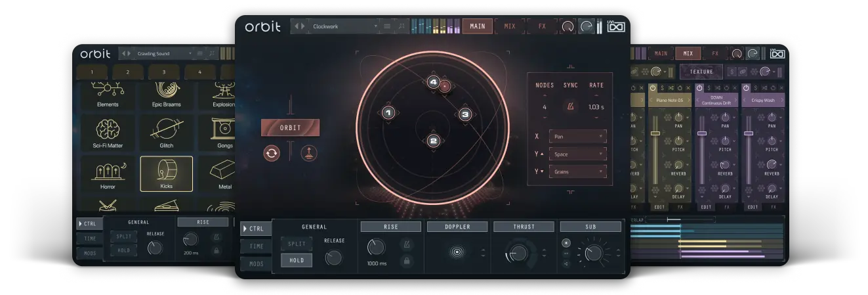
Task: Select the CTRL side tab in center window
Action: (x=256, y=229)
